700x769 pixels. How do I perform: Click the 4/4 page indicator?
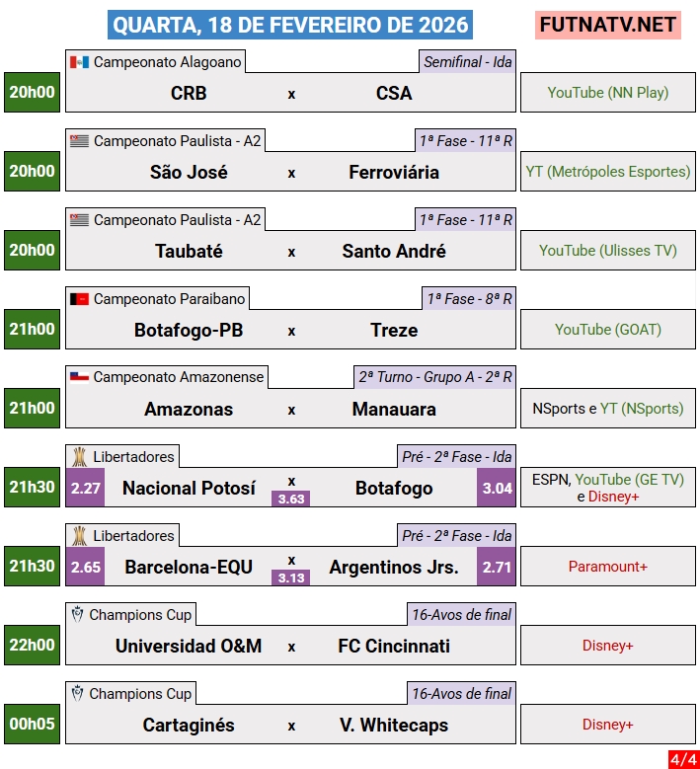(x=682, y=759)
